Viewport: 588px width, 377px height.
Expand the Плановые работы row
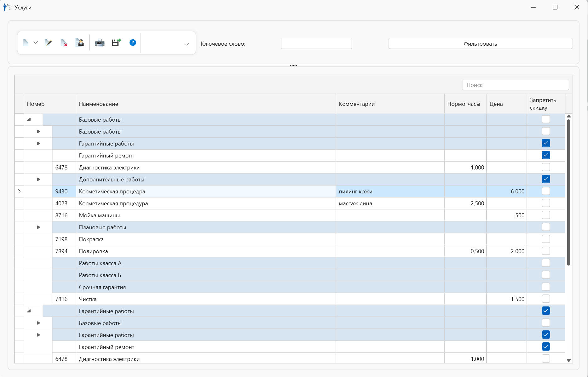coord(38,227)
